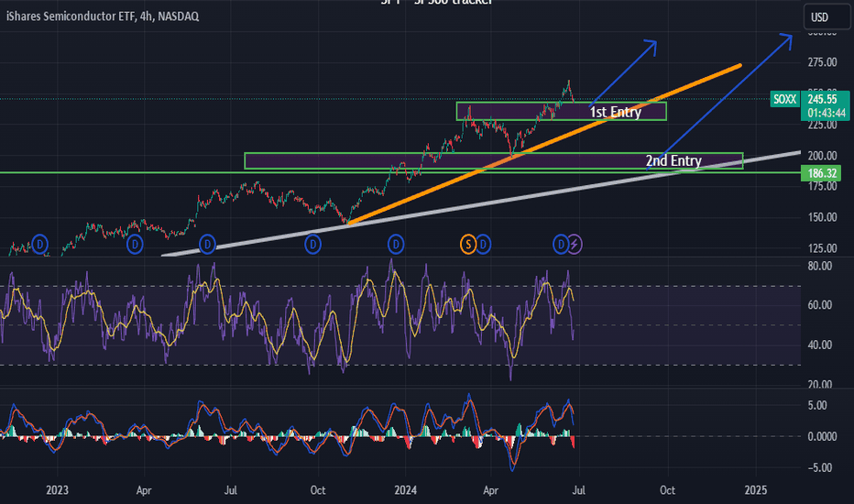854x504 pixels.
Task: Click the 175.00 price axis label
Action: [822, 186]
